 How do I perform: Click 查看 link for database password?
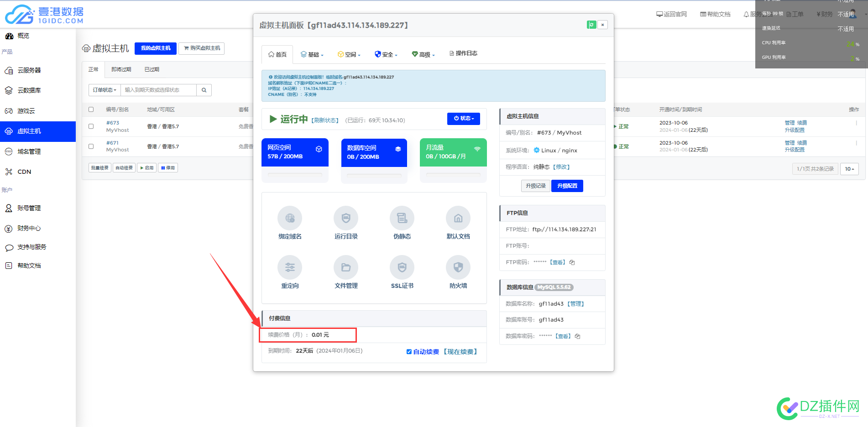click(x=563, y=336)
